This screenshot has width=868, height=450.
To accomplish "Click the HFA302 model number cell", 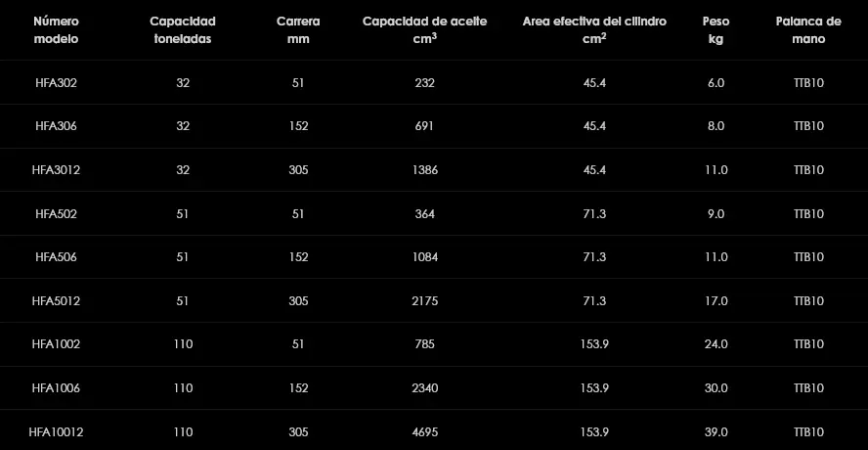I will point(56,83).
